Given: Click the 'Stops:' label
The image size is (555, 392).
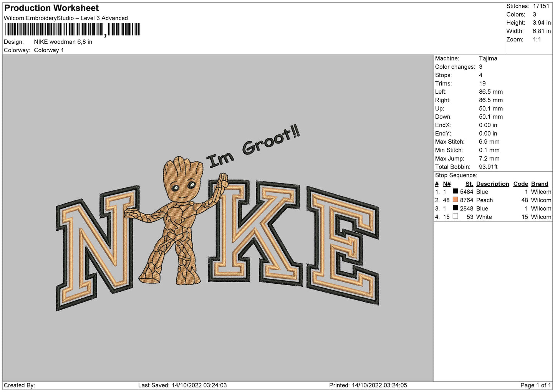Looking at the screenshot, I should [x=443, y=75].
